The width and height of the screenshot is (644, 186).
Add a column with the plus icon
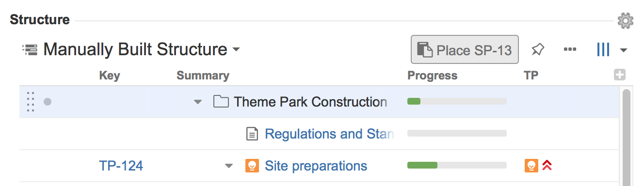(x=619, y=75)
